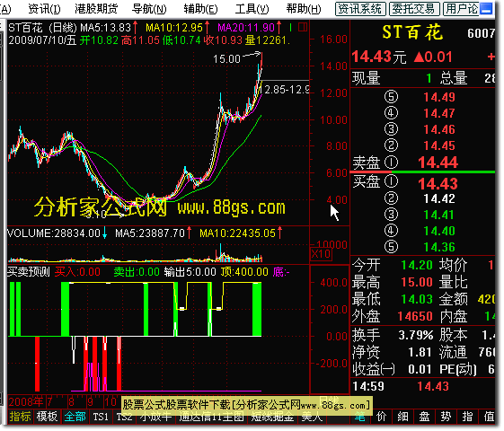
Task: Click the 外盘 value 14650
Action: coord(415,316)
